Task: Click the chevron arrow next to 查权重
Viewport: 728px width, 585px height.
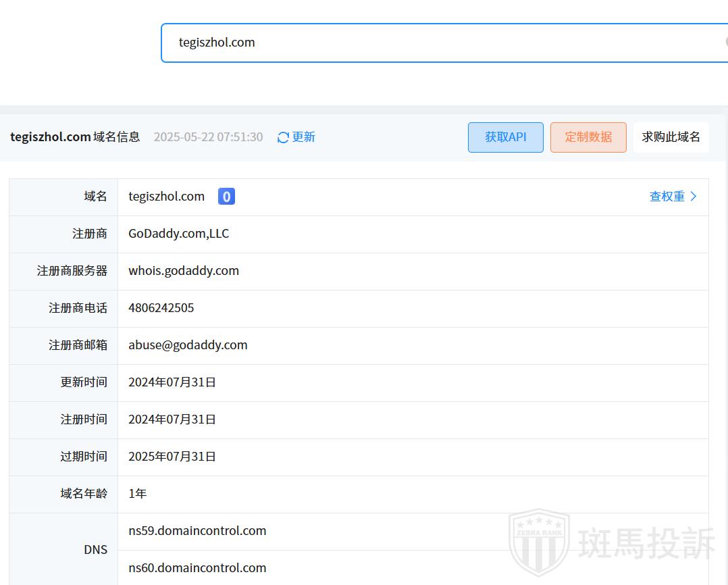Action: tap(694, 197)
